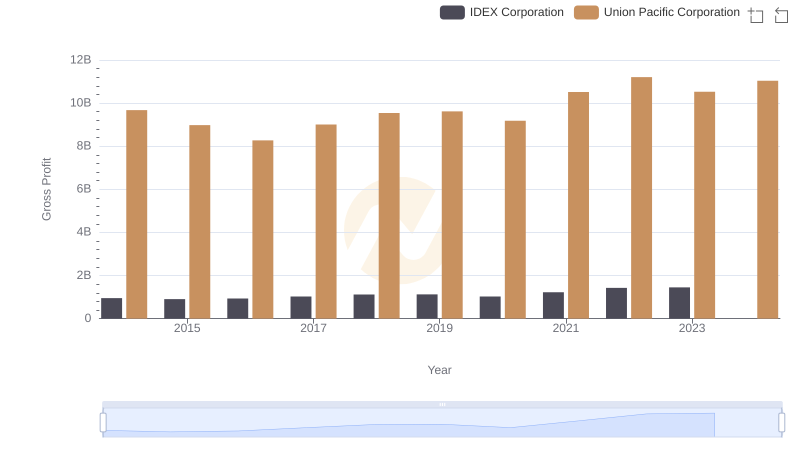Click the x-axis label 2023

click(x=692, y=328)
